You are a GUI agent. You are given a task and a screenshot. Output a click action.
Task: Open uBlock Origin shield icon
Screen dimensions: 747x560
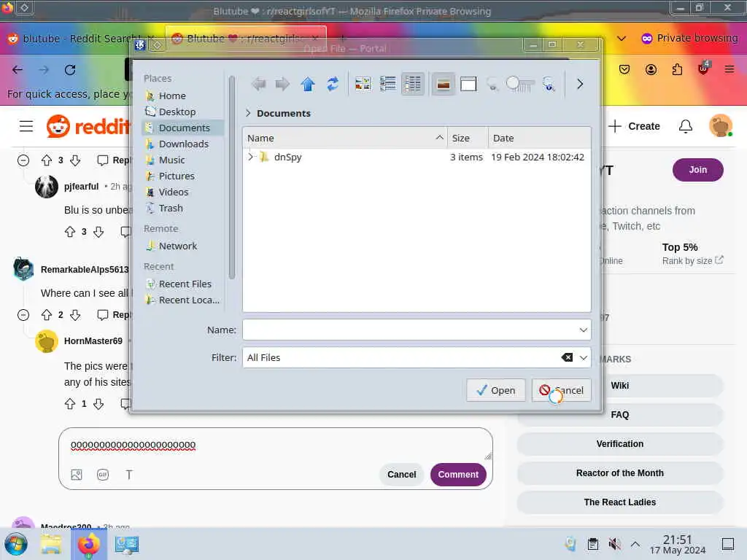click(x=703, y=69)
